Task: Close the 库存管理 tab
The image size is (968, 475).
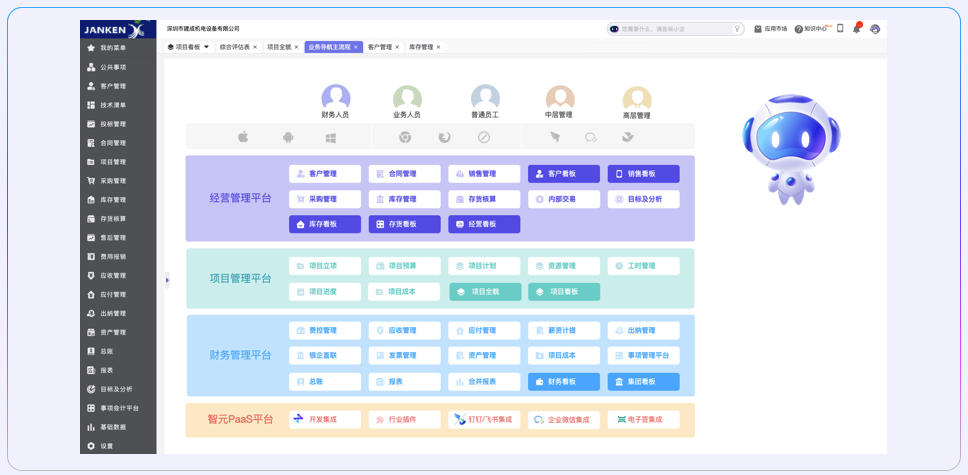Action: click(x=438, y=47)
